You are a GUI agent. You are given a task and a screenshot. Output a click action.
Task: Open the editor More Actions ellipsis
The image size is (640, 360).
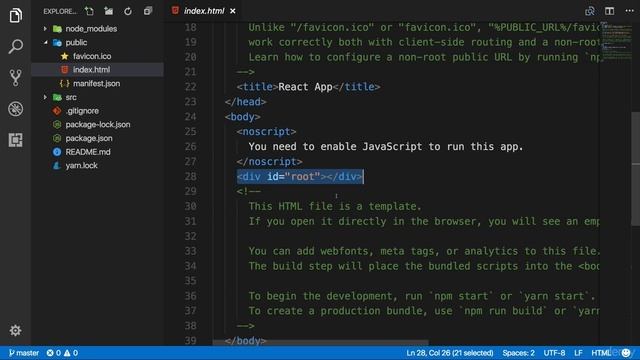(x=629, y=11)
